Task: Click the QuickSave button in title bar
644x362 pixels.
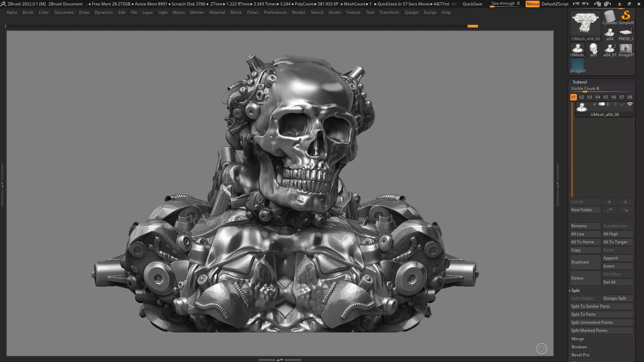Action: (472, 4)
